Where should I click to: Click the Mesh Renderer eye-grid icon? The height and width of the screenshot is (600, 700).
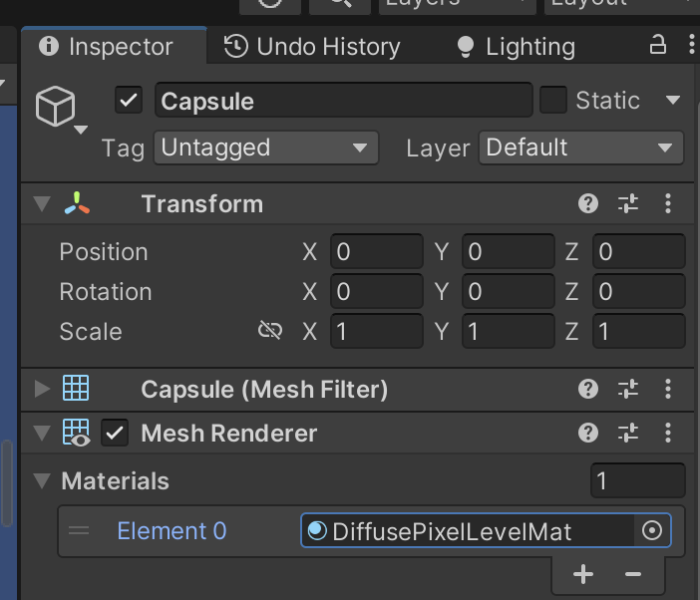[77, 433]
